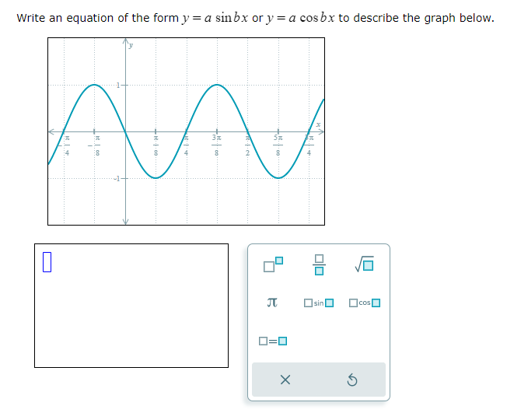Insert a square root template
Viewport: 507px width, 420px height.
[365, 264]
